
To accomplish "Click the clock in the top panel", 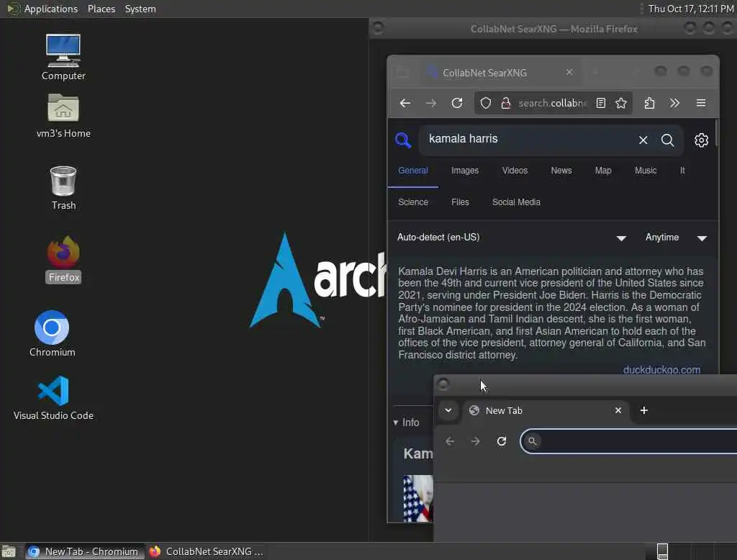I will point(690,9).
